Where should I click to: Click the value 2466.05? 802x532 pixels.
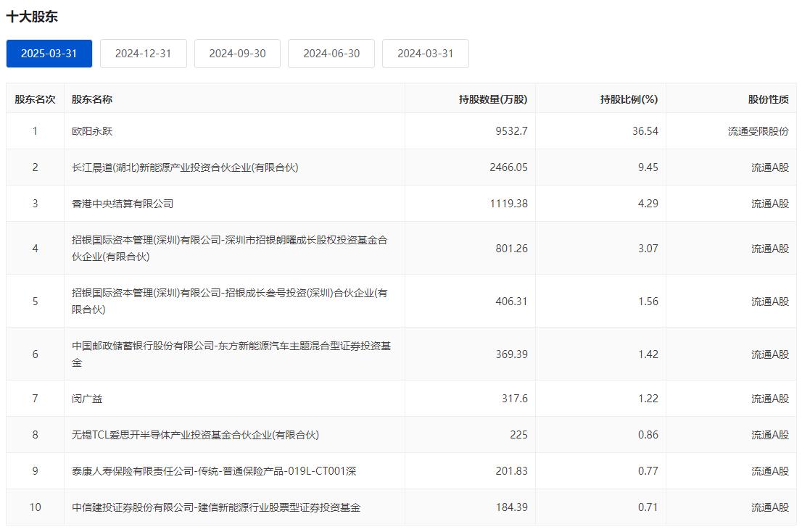click(x=508, y=167)
